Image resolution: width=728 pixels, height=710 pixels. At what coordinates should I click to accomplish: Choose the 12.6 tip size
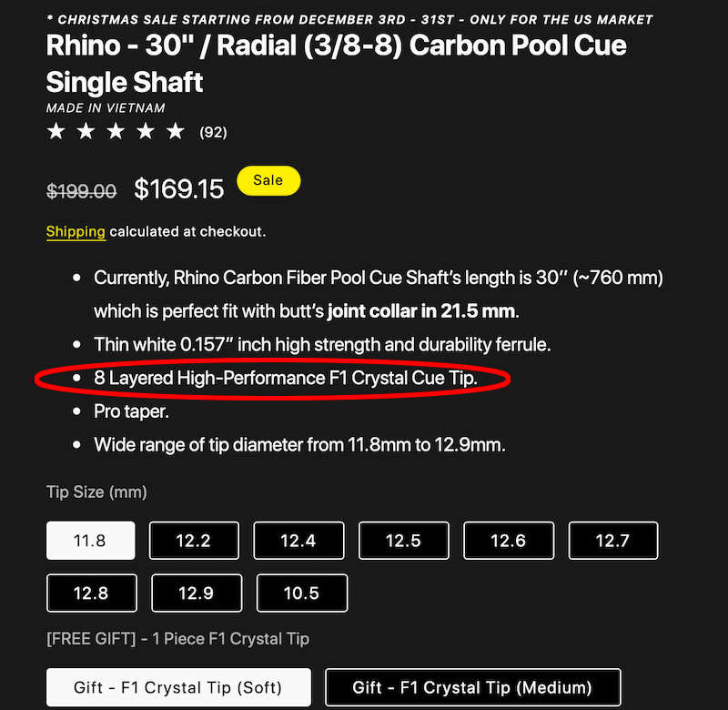coord(508,541)
